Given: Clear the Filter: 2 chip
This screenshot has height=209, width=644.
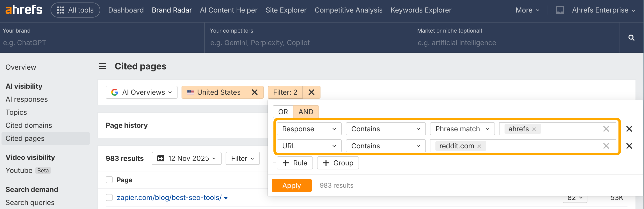Looking at the screenshot, I should pos(311,92).
